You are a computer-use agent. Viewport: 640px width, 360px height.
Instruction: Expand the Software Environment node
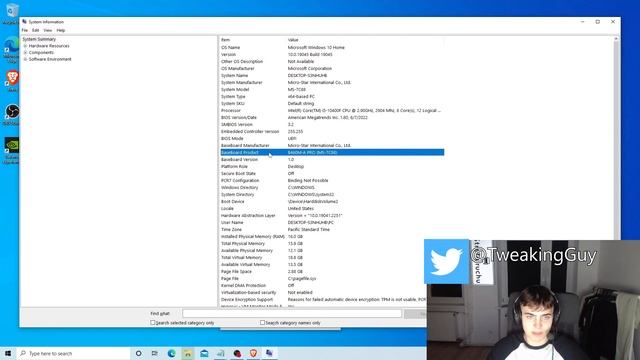coord(25,59)
